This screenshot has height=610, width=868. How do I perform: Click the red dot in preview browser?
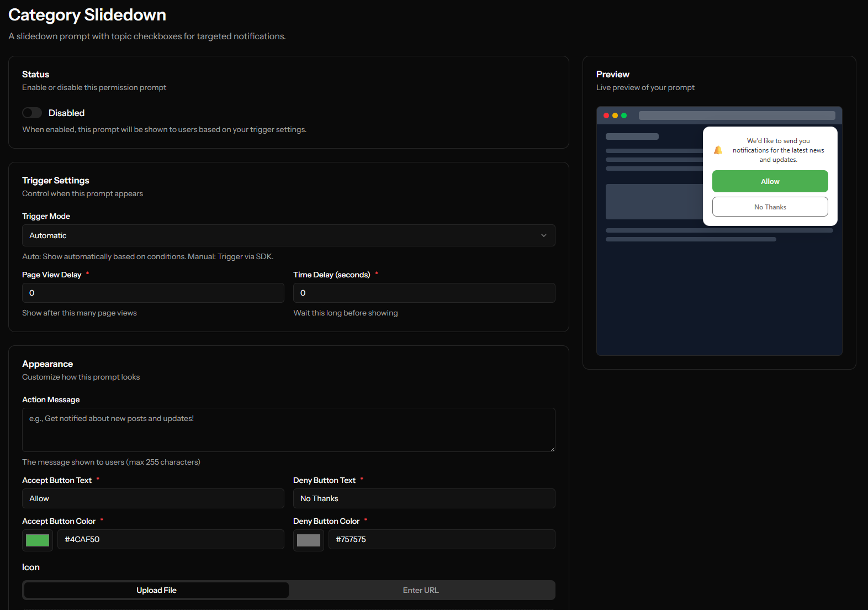click(x=606, y=115)
